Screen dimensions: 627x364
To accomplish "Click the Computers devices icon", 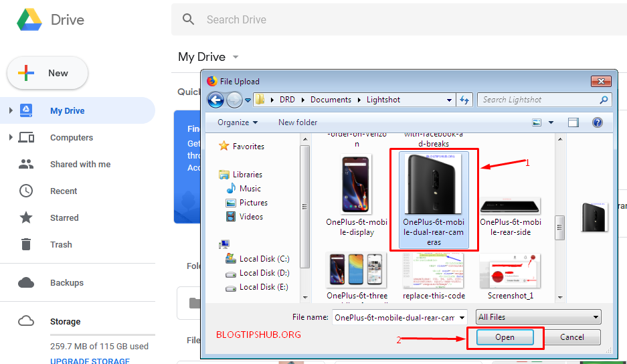I will click(x=26, y=138).
